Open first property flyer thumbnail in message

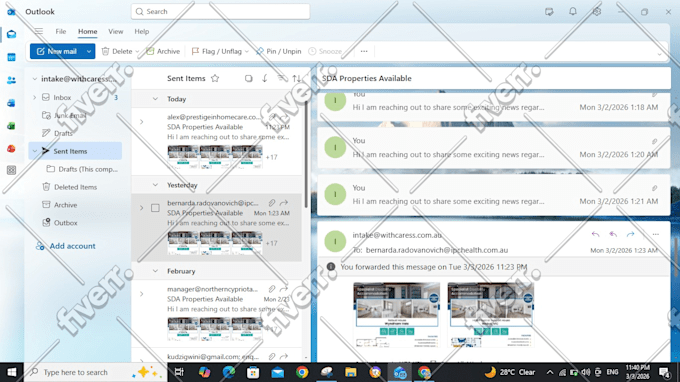click(396, 315)
